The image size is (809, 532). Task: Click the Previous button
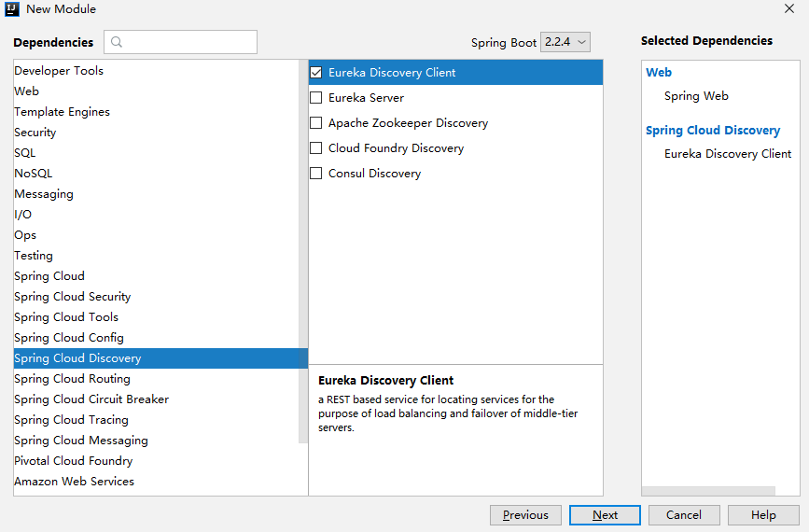(525, 515)
